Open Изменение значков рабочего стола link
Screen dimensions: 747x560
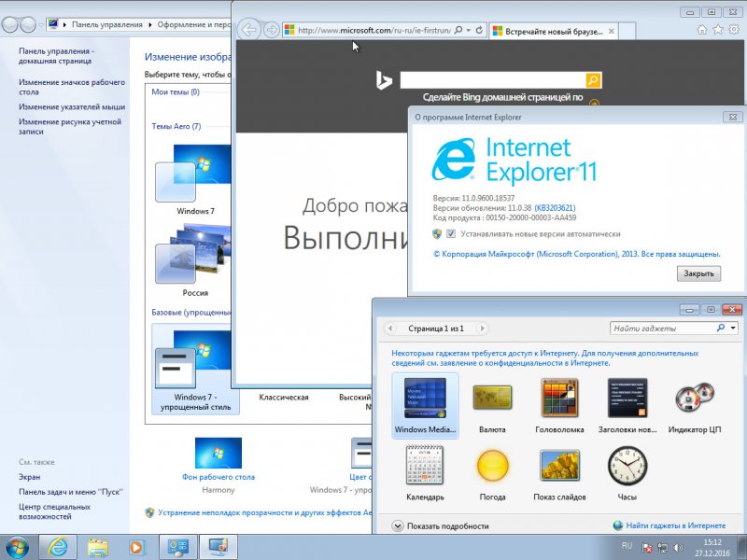click(72, 87)
